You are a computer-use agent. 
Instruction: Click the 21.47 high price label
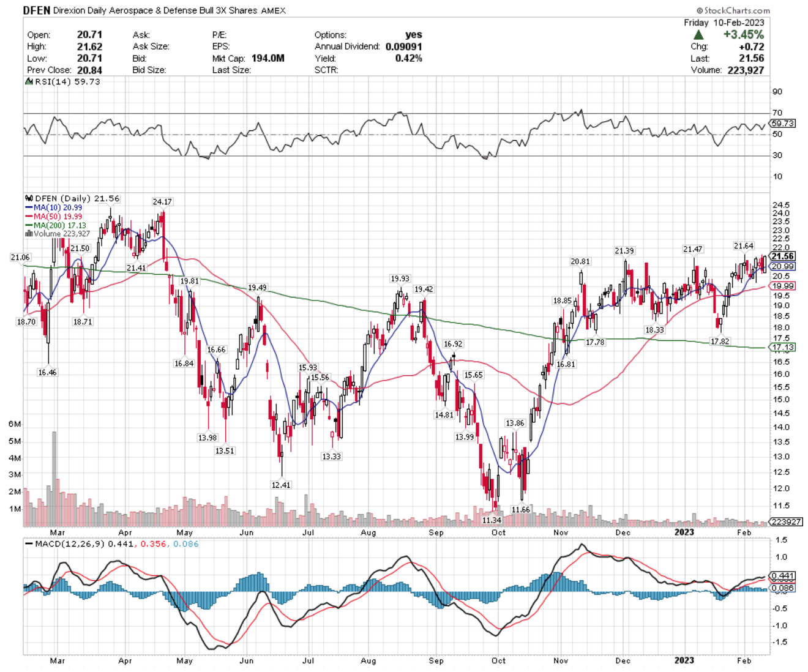693,249
